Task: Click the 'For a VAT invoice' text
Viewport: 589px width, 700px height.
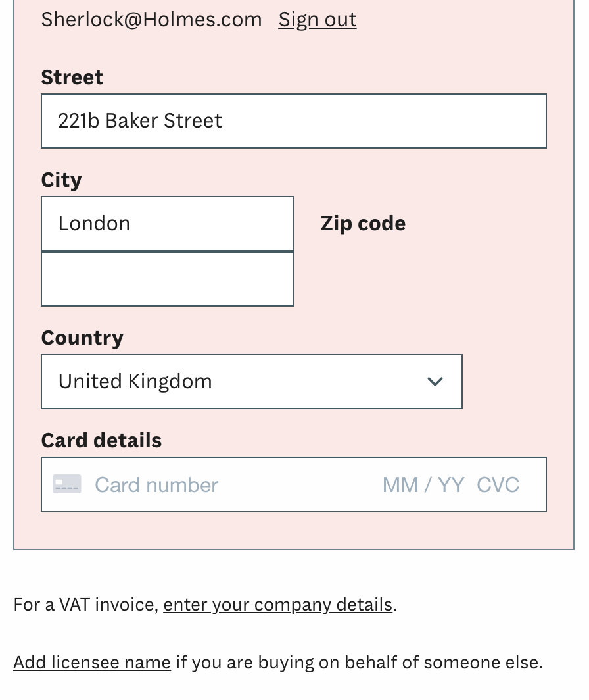Action: coord(85,605)
